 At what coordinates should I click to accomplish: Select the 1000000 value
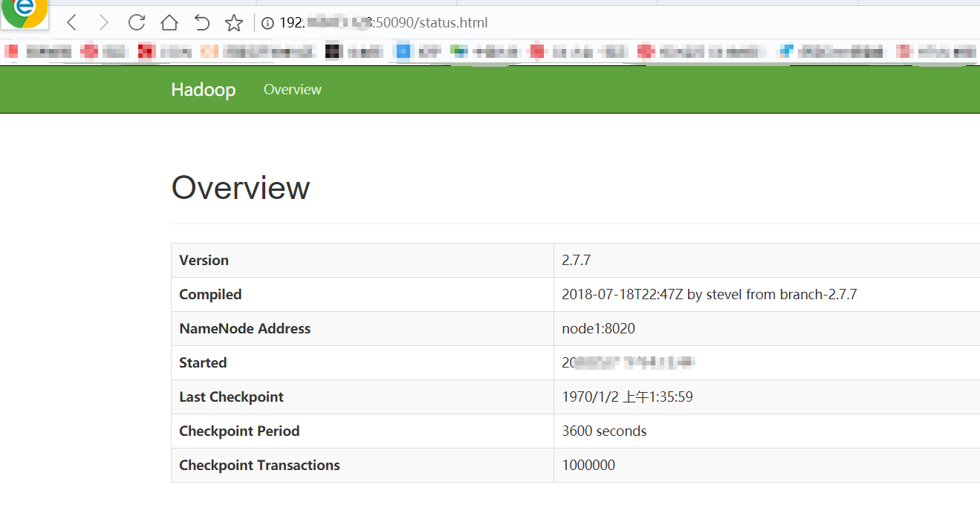588,466
